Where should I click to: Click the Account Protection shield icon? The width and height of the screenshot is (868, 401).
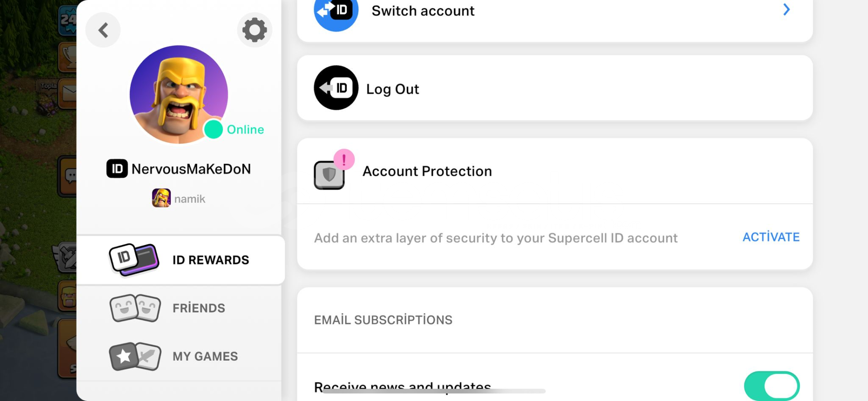pyautogui.click(x=330, y=174)
